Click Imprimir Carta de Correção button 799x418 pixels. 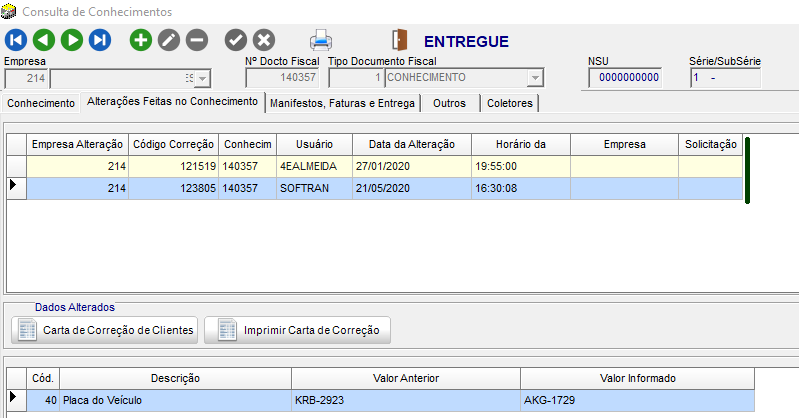tap(298, 330)
